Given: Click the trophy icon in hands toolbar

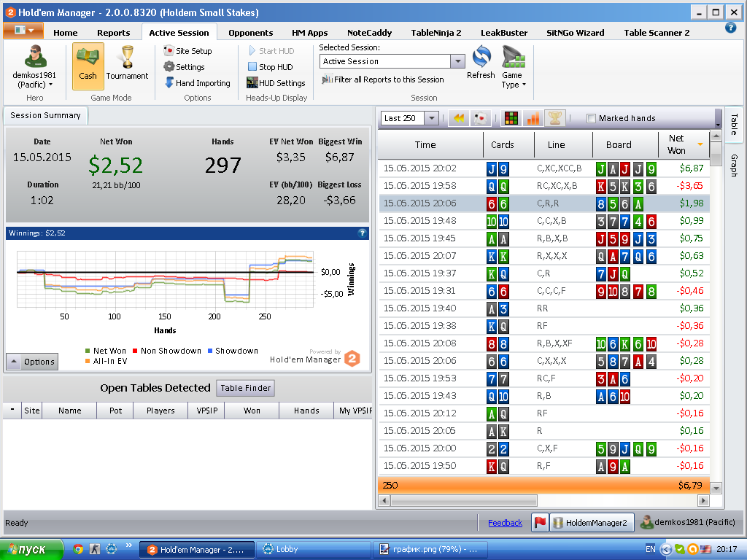Looking at the screenshot, I should point(555,118).
